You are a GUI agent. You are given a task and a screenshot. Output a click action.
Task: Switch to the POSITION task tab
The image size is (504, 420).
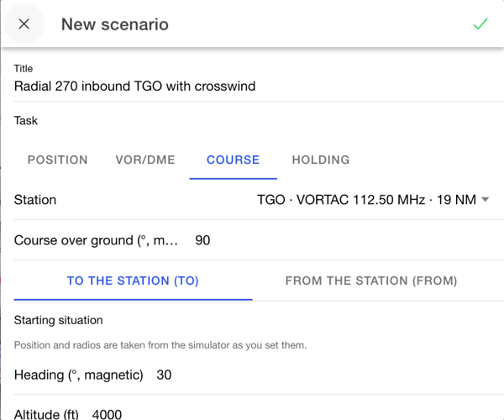tap(57, 160)
